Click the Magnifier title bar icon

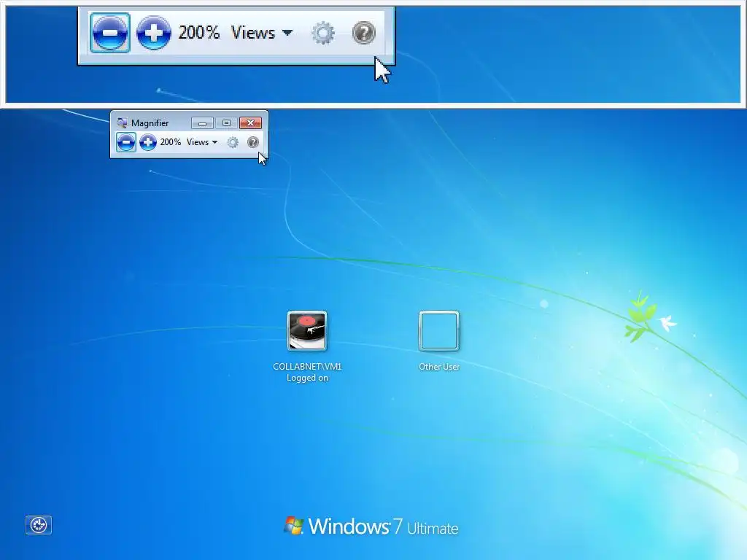(122, 122)
